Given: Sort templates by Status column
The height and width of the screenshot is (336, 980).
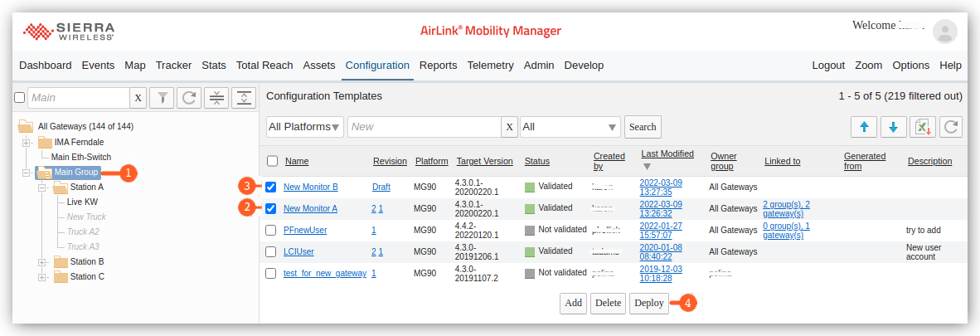Looking at the screenshot, I should [537, 161].
